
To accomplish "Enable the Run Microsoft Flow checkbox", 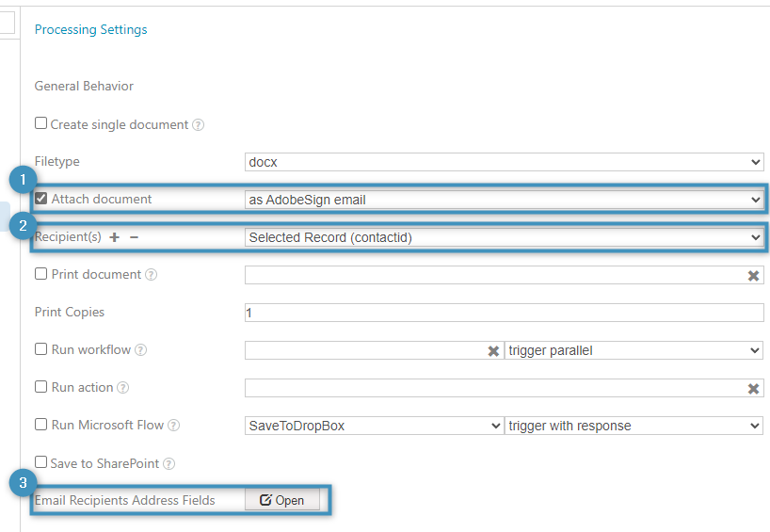I will pyautogui.click(x=40, y=424).
